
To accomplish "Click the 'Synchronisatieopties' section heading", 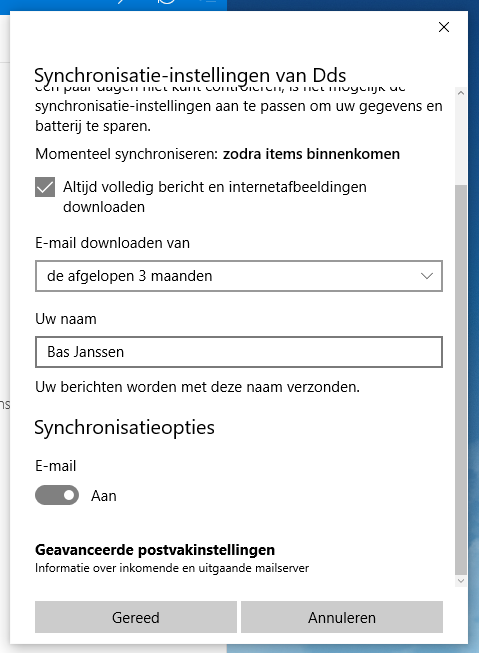I will coord(125,428).
